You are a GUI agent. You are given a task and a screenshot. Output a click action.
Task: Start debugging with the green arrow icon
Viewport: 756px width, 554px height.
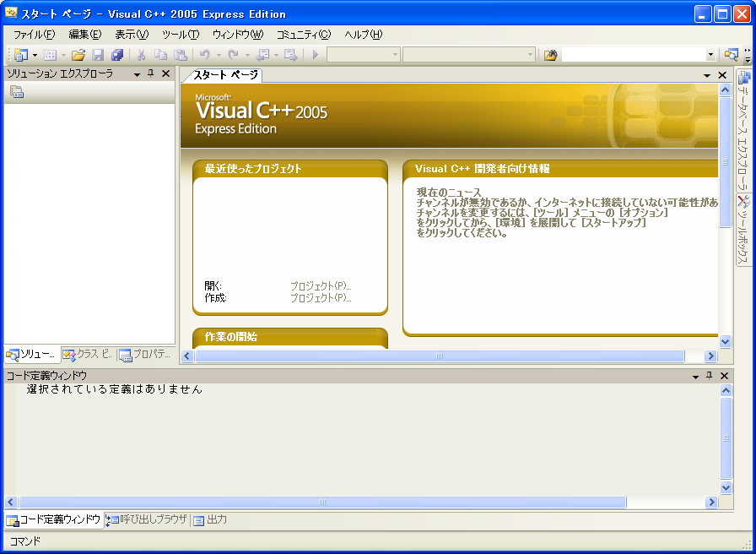coord(316,54)
